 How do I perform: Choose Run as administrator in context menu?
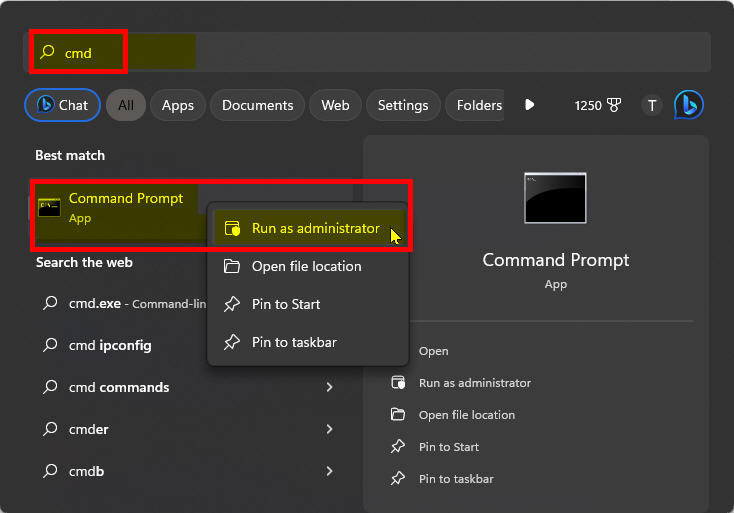(x=314, y=228)
